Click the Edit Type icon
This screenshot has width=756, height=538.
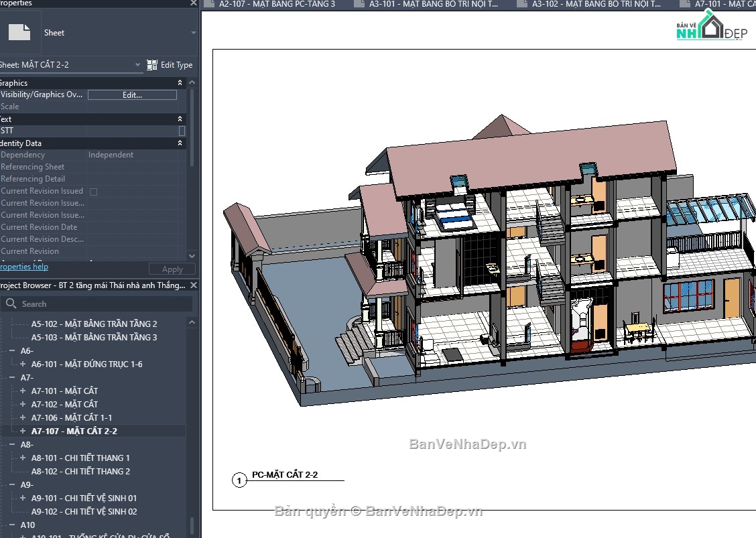152,65
